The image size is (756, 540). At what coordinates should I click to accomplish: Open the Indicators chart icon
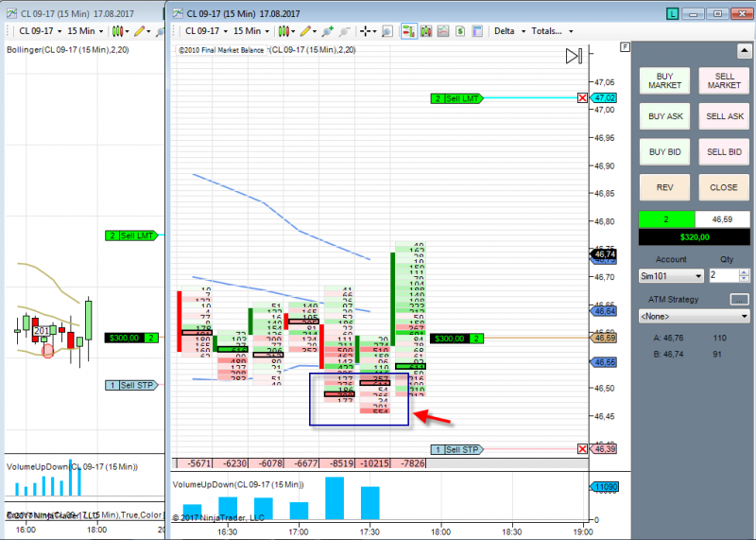pyautogui.click(x=443, y=31)
